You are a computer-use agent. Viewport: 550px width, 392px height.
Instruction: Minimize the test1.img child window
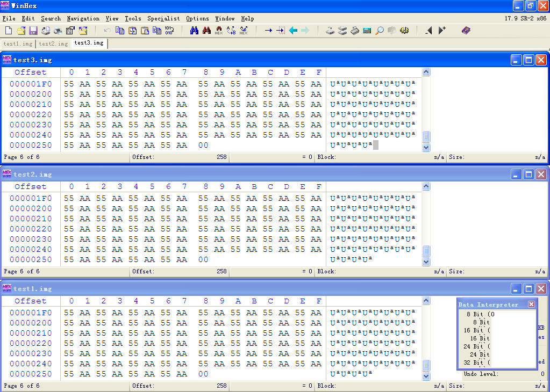(x=516, y=289)
